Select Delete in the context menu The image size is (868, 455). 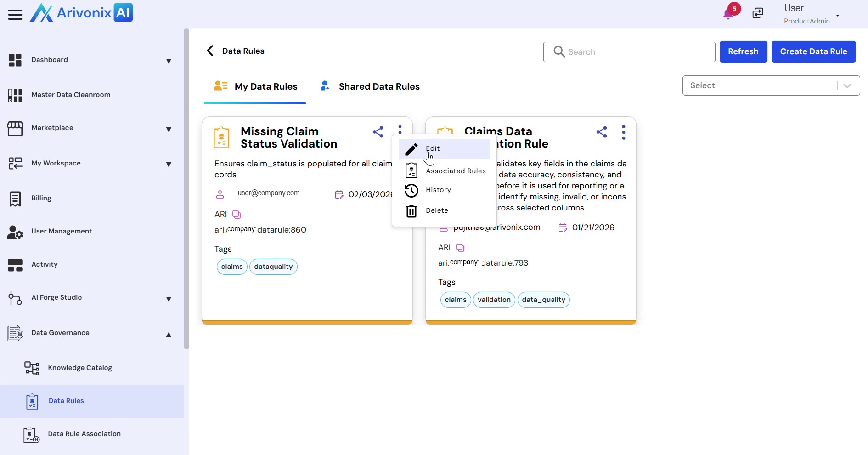point(436,210)
